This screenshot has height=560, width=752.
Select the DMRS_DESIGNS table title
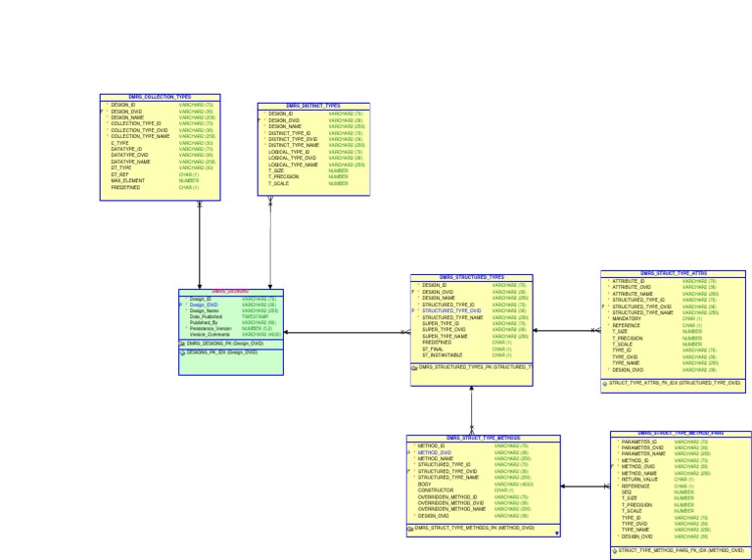[x=230, y=291]
